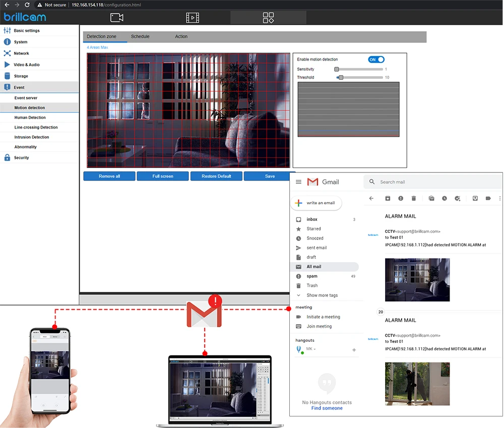Report email as spam icon
The width and height of the screenshot is (504, 428).
(x=401, y=199)
